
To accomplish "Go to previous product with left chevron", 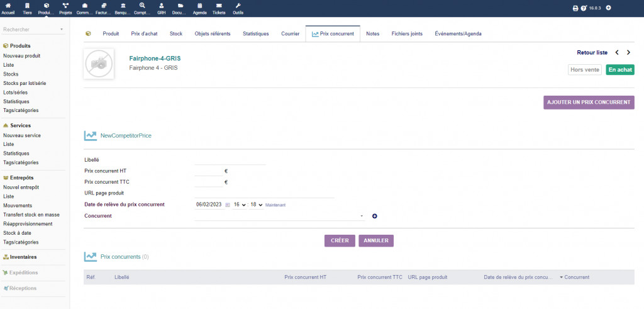I will click(x=617, y=52).
